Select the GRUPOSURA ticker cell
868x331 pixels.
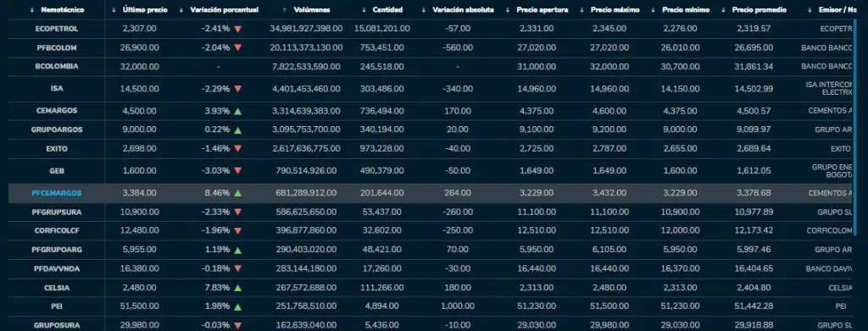pos(57,326)
